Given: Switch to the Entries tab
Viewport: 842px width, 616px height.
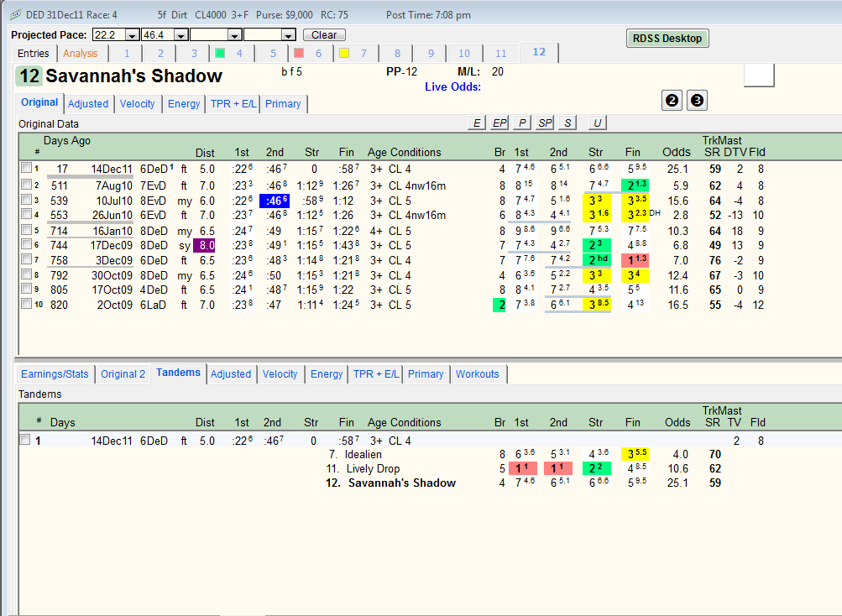Looking at the screenshot, I should tap(34, 53).
